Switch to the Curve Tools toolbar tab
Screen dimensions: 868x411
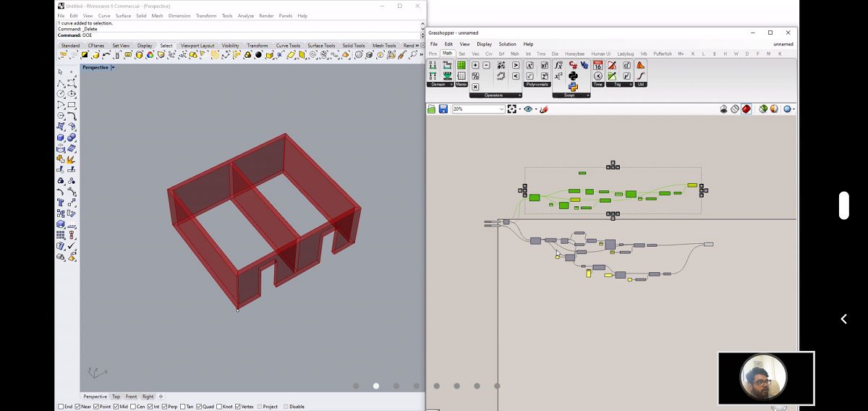coord(287,46)
